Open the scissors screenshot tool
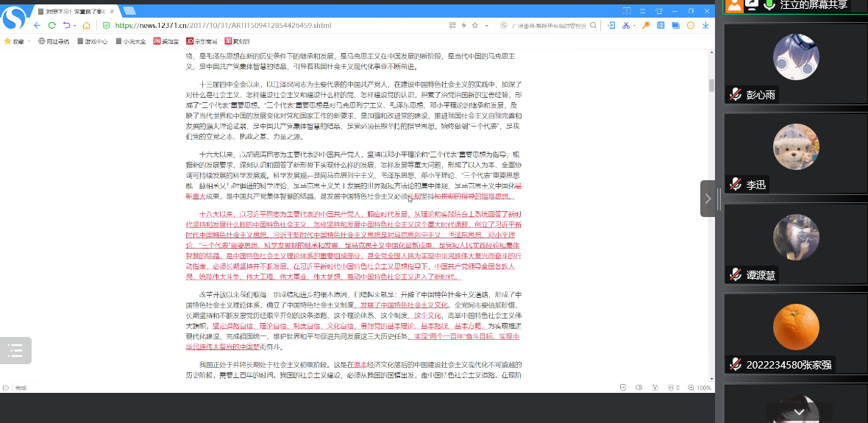 click(625, 25)
